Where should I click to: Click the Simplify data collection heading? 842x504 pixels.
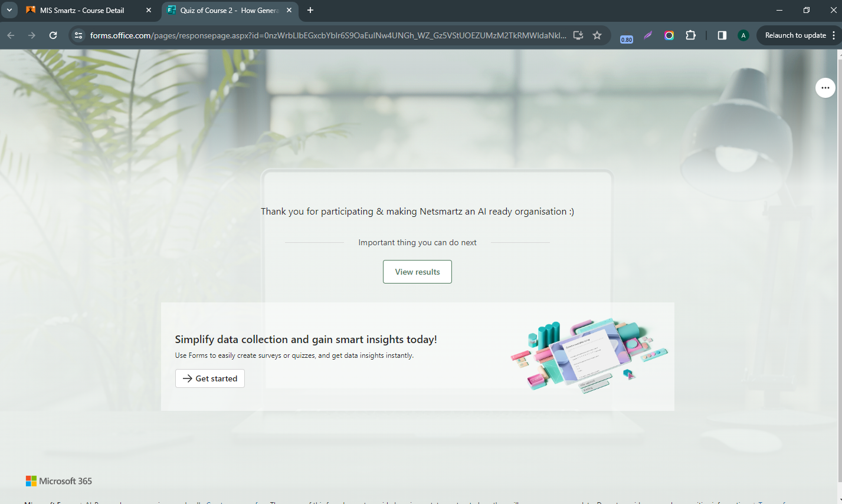point(306,340)
